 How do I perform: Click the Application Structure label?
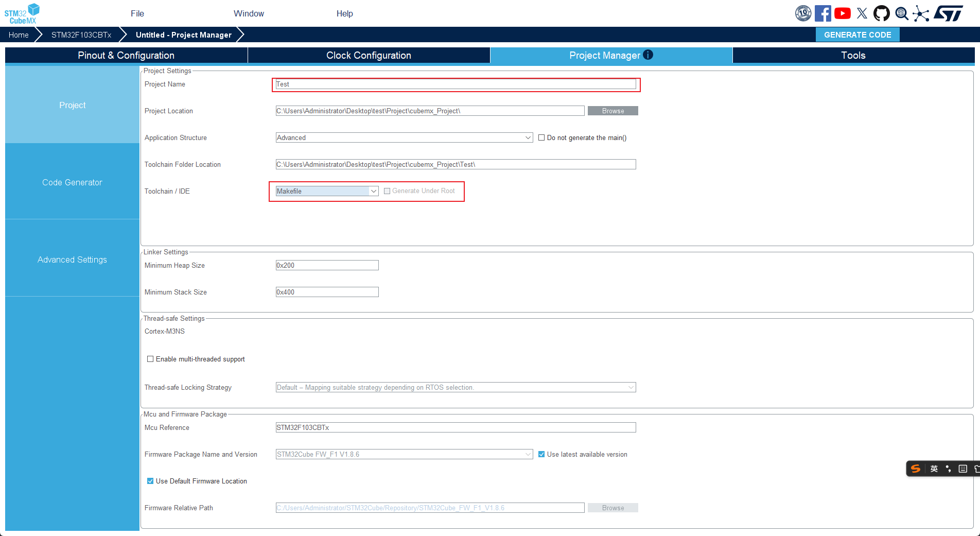point(176,137)
